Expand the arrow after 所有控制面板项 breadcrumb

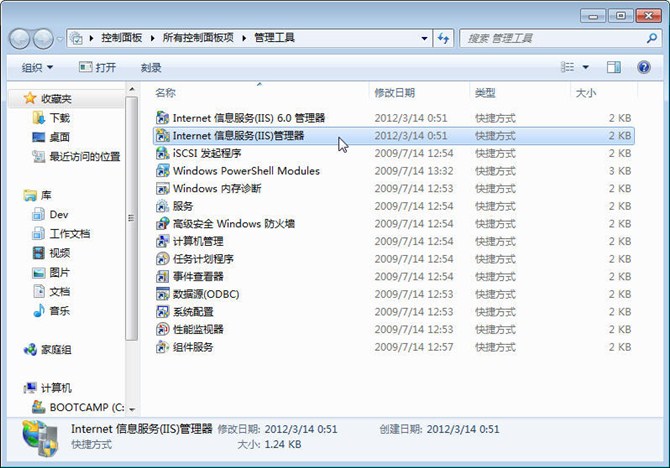tap(244, 38)
